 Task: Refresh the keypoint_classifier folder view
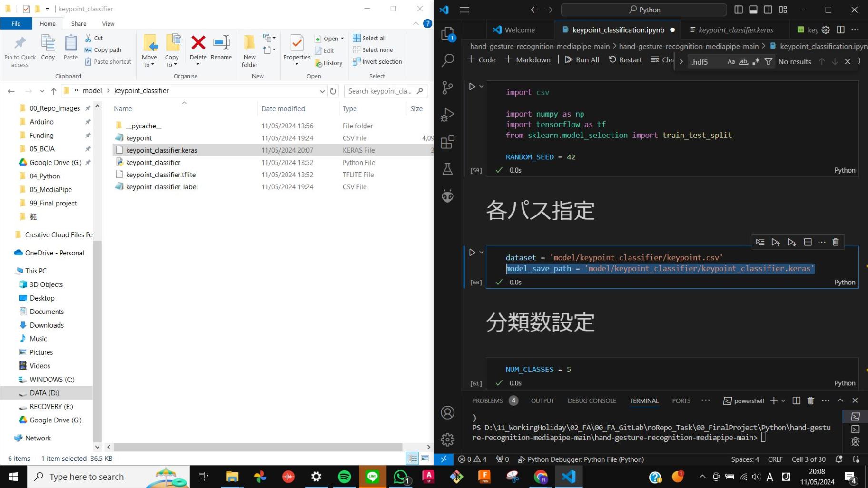333,91
